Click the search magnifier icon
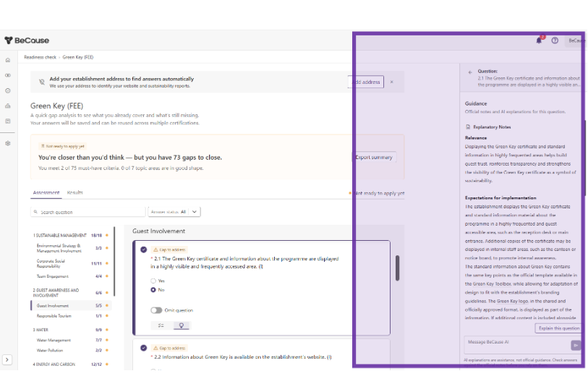Image resolution: width=588 pixels, height=384 pixels. tap(35, 212)
